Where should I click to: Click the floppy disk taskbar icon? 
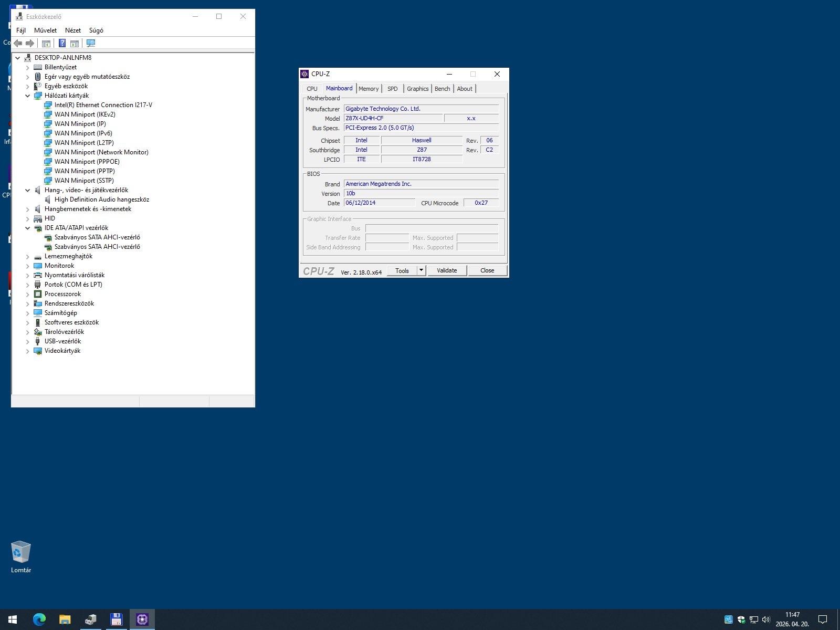click(x=116, y=619)
